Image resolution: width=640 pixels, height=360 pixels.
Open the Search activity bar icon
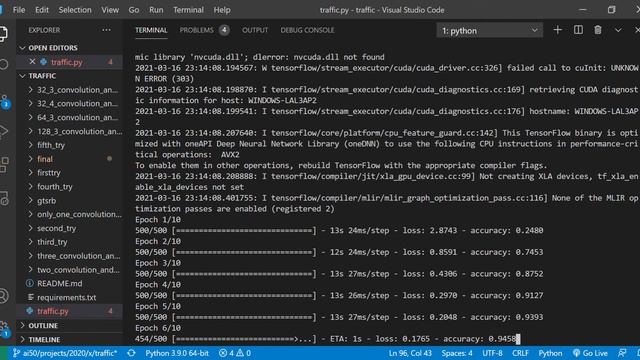4,64
